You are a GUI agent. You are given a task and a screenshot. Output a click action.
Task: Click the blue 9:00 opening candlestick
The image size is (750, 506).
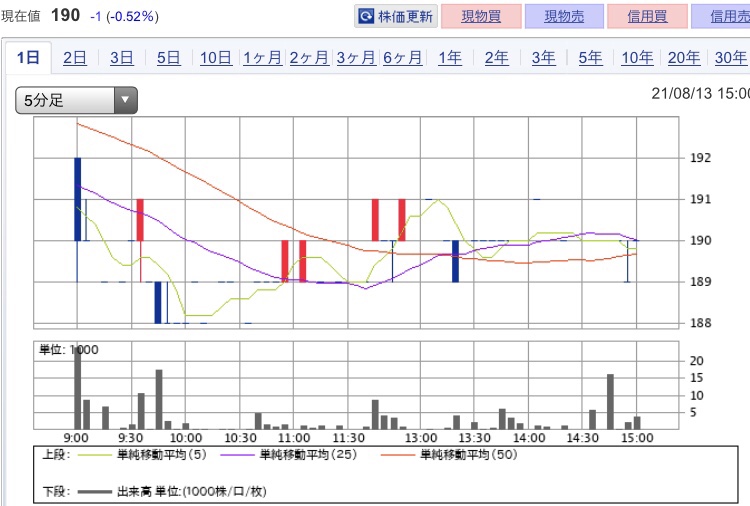tap(77, 199)
